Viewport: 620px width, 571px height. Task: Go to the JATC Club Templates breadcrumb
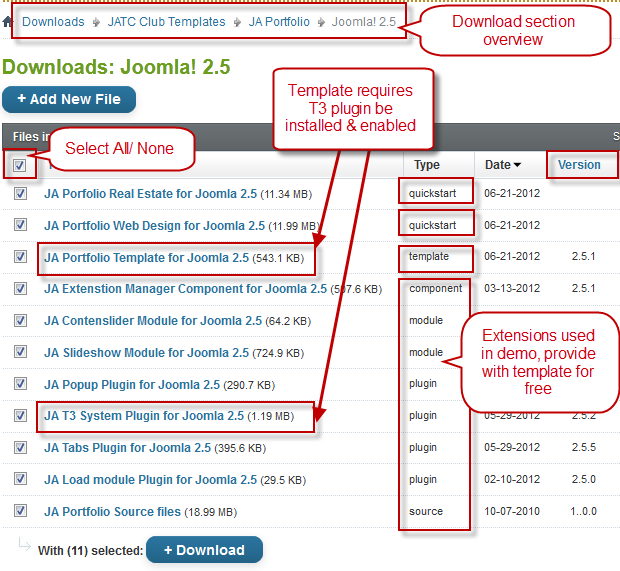point(166,22)
